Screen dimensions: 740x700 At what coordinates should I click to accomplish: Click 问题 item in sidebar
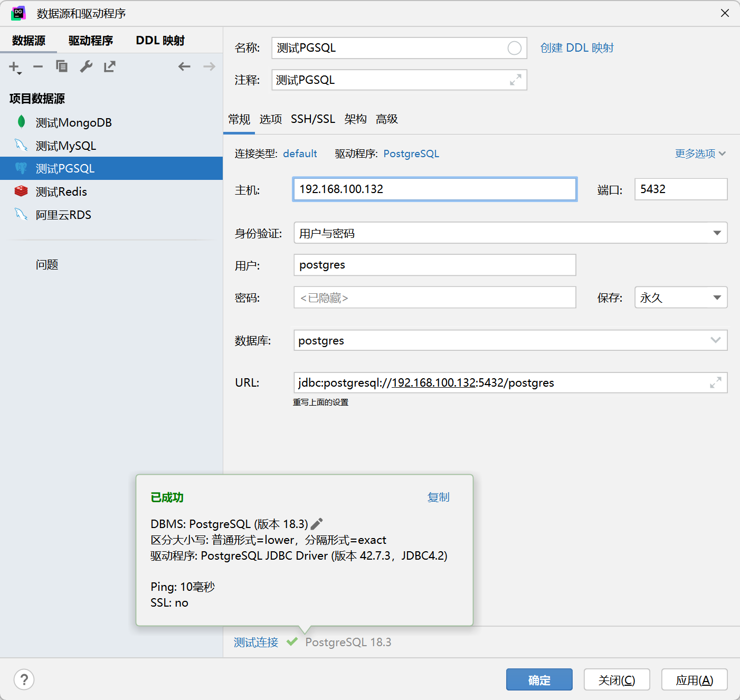(47, 264)
